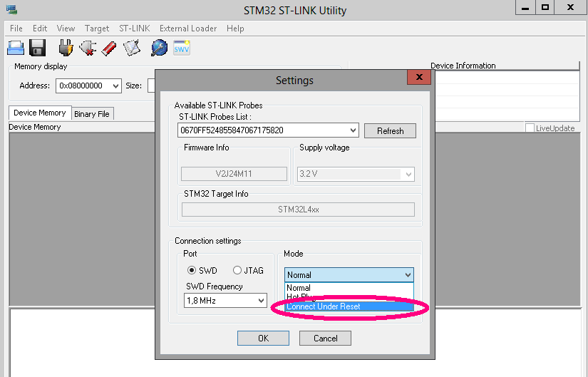Click the V2J24M11 firmware info field
Screen dimensions: 588x377
point(234,174)
